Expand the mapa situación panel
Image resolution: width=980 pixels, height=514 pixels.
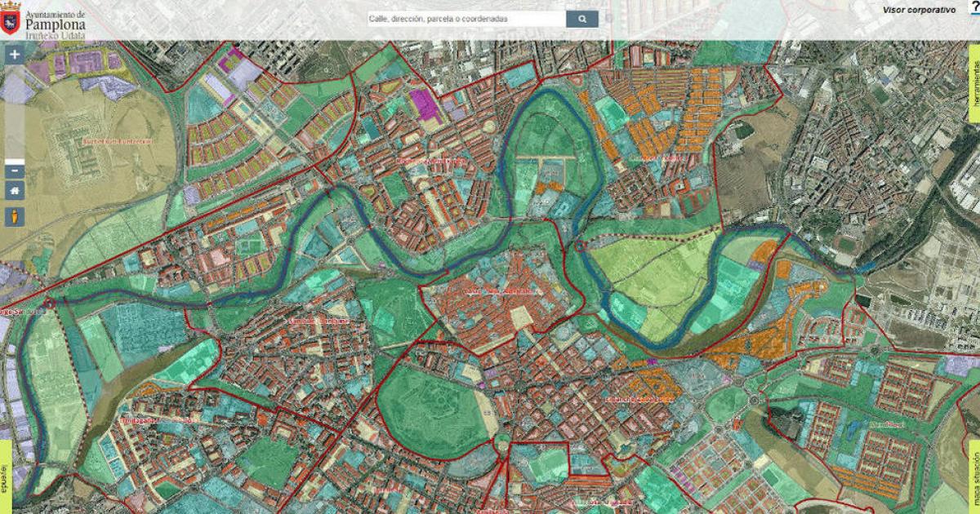(x=973, y=476)
